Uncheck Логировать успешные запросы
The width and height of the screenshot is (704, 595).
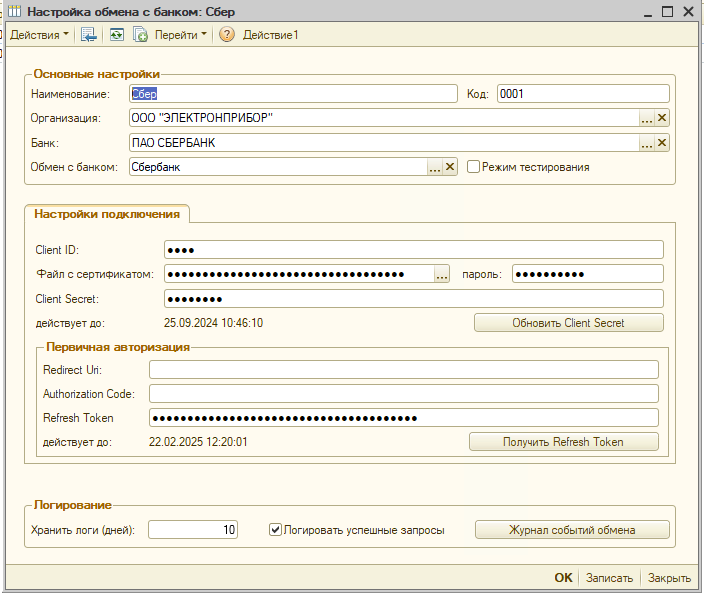point(275,530)
